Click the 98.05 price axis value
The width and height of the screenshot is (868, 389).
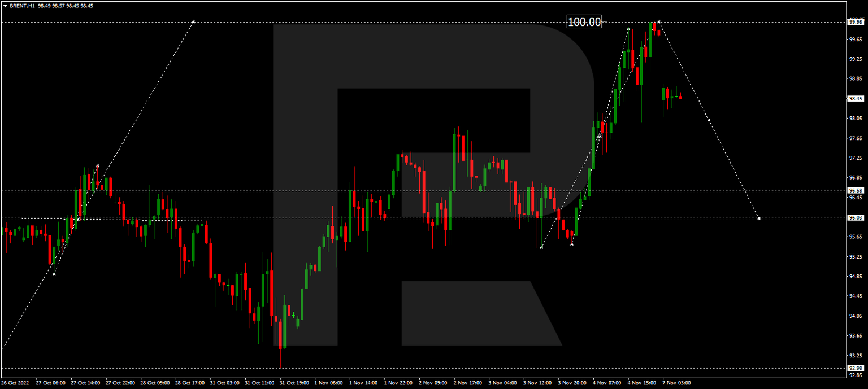click(856, 119)
